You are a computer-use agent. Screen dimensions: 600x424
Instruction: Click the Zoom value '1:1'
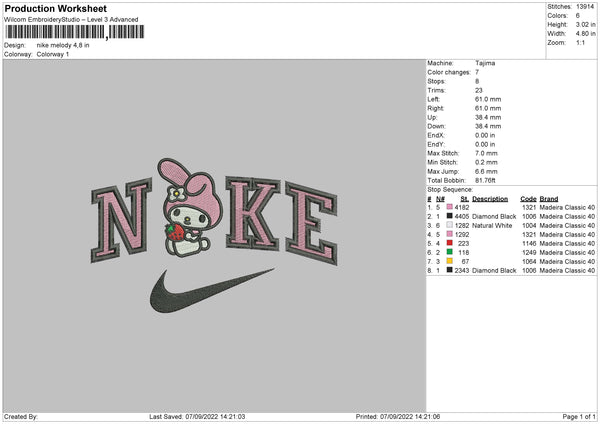pos(580,42)
